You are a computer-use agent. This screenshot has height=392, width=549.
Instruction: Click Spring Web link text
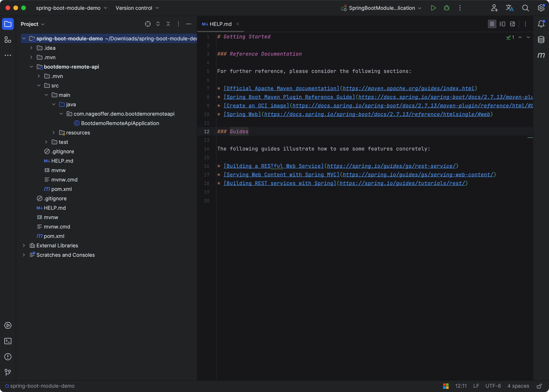pos(242,114)
